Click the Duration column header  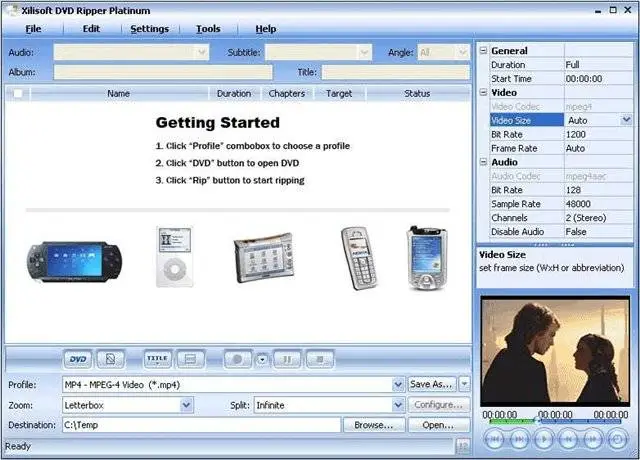[x=234, y=93]
